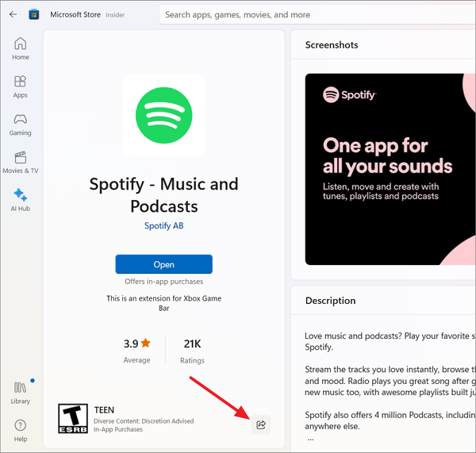The width and height of the screenshot is (476, 453).
Task: Click the 'Spotify - Music and Podcasts' title
Action: 164,195
